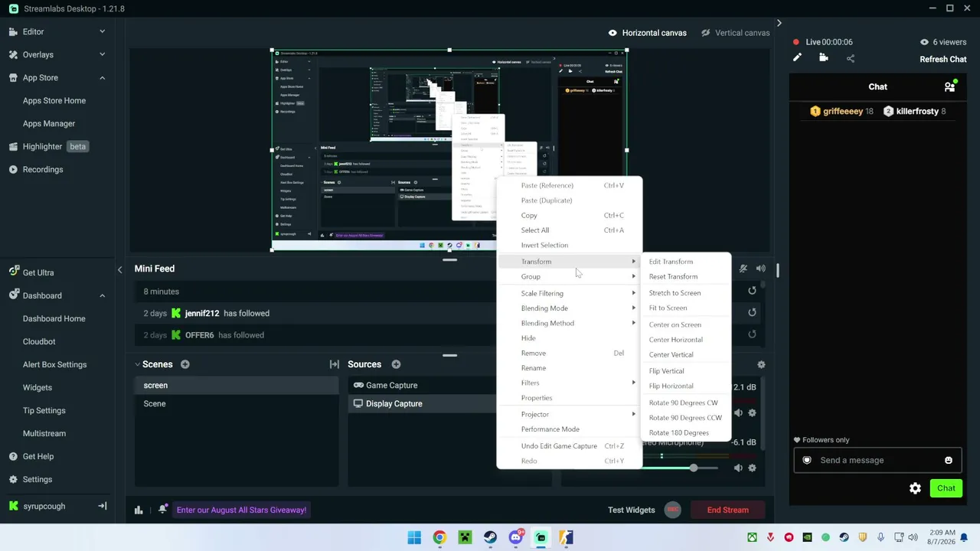Screen dimensions: 980x551
Task: Click Reset Transform menu entry
Action: 684,276
